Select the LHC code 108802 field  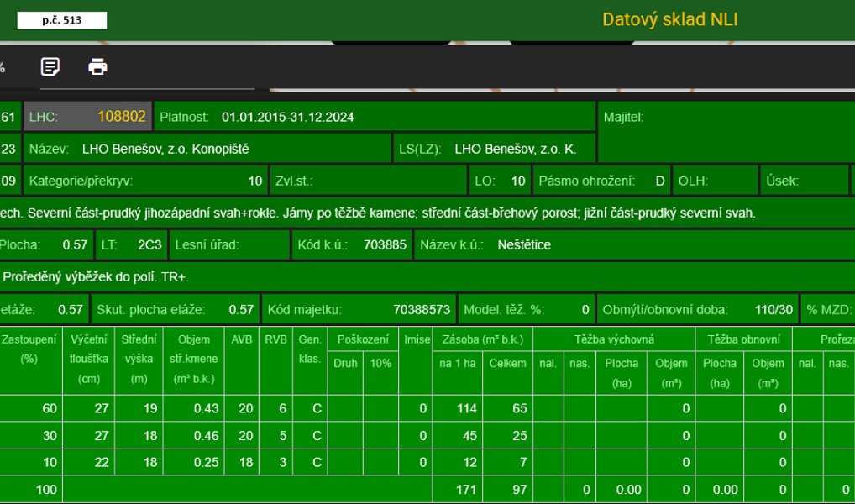tap(87, 116)
